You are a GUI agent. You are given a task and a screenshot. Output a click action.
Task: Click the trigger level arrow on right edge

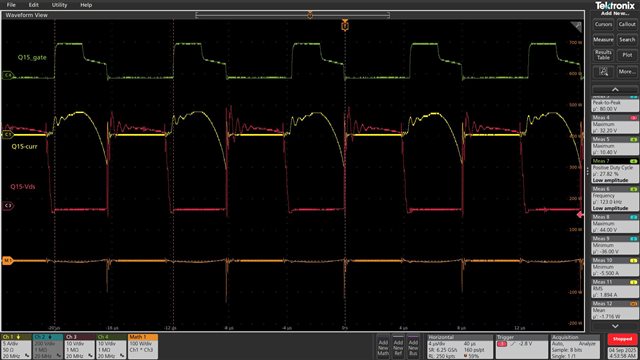point(580,214)
